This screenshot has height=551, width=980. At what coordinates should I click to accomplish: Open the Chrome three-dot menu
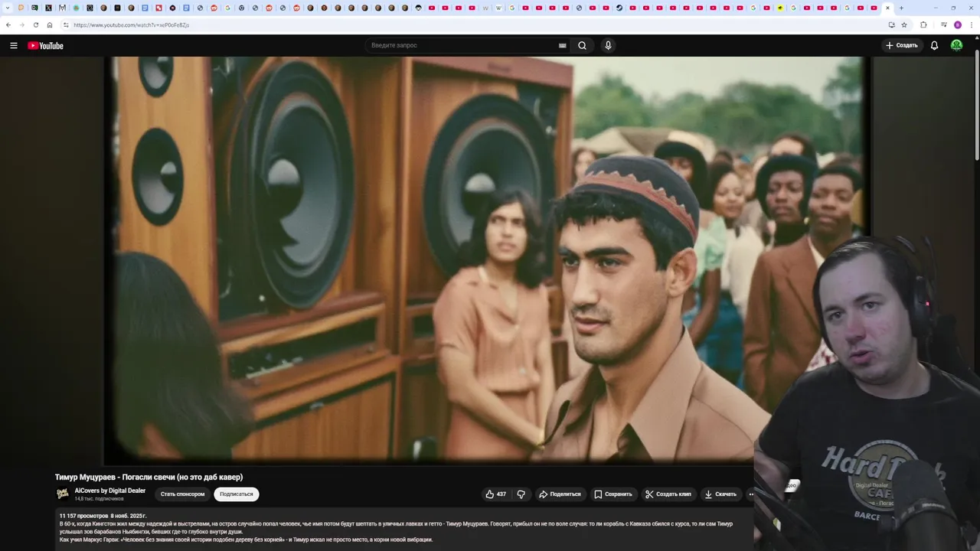click(972, 24)
